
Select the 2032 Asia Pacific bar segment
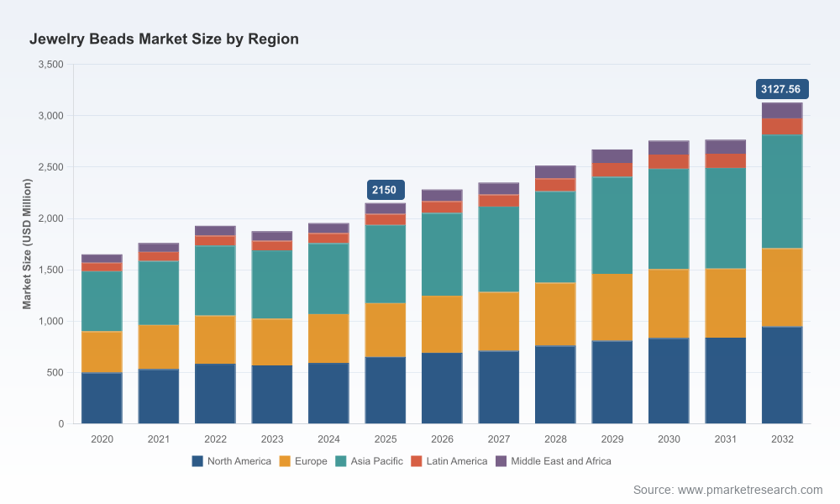[x=782, y=192]
